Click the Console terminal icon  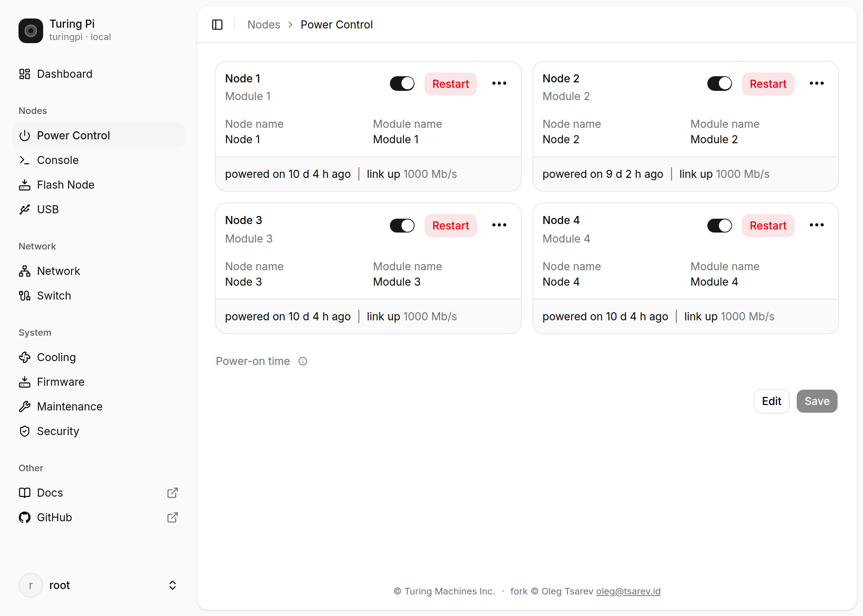tap(25, 160)
